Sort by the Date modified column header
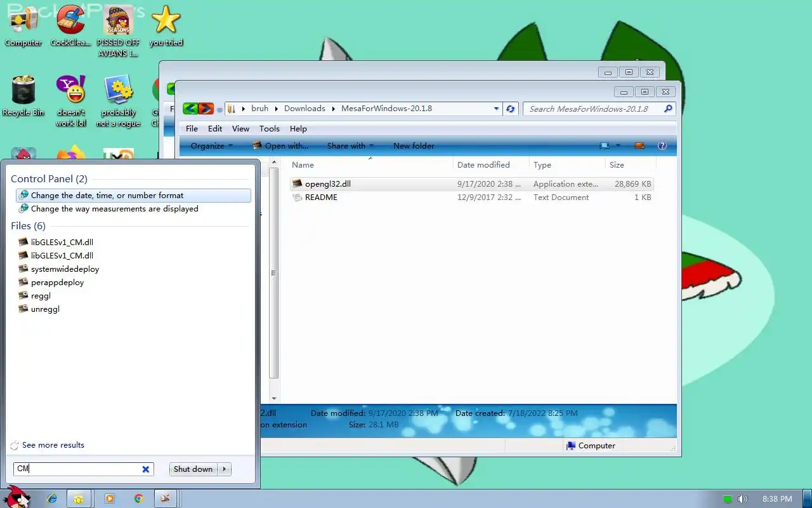The image size is (812, 508). (x=491, y=164)
